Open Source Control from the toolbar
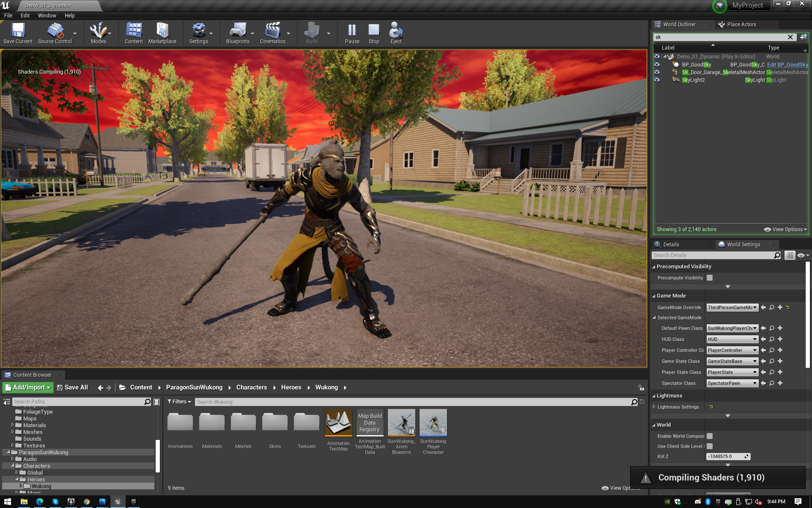 (x=55, y=33)
